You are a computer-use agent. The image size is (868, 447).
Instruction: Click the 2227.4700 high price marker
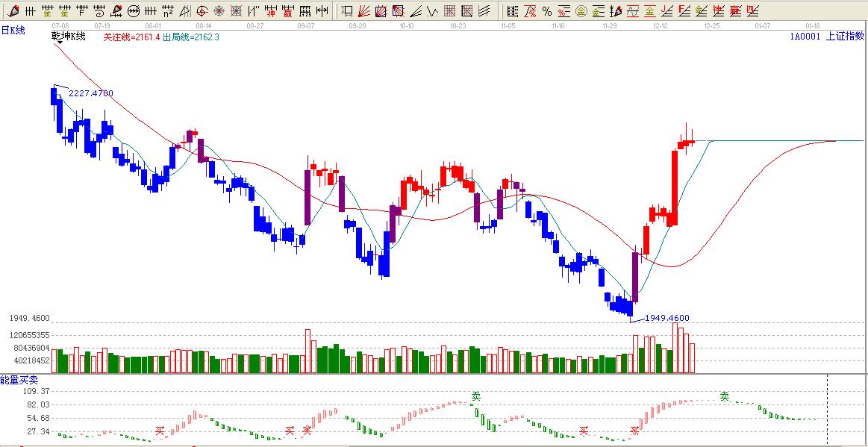point(90,93)
